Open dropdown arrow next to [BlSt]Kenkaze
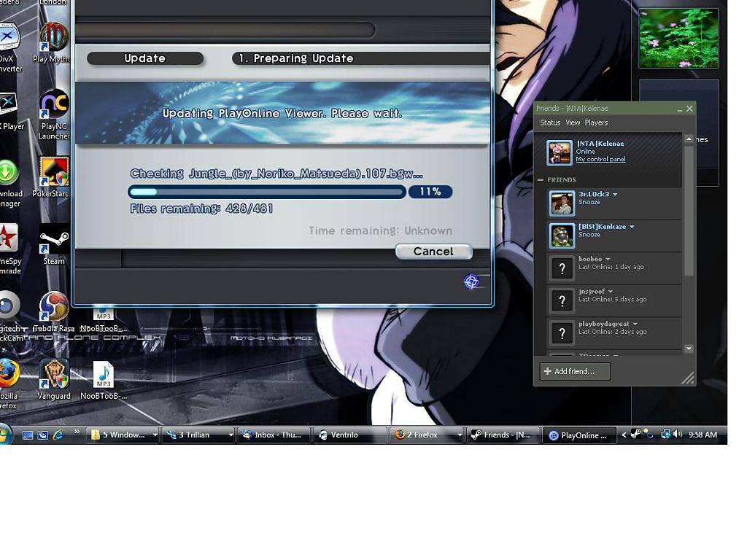The width and height of the screenshot is (747, 560). coord(632,227)
